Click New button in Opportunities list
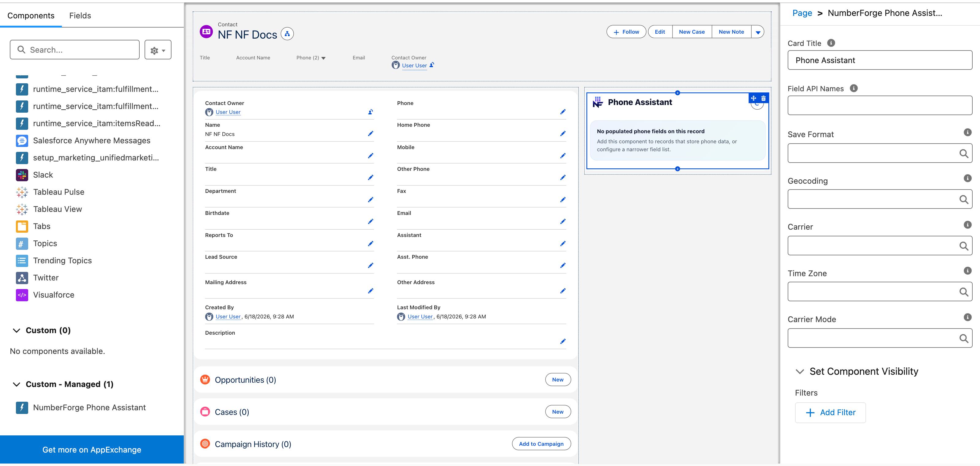The height and width of the screenshot is (466, 980). [558, 380]
